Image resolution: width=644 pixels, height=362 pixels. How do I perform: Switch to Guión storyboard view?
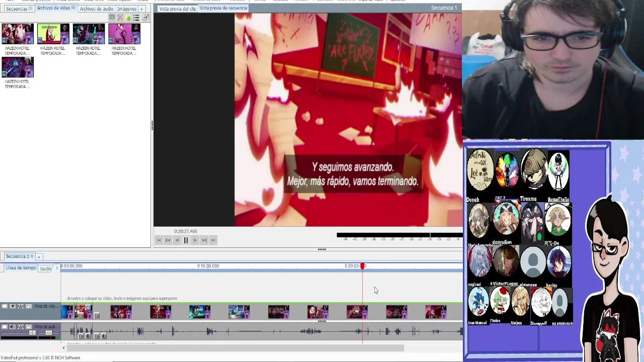pyautogui.click(x=45, y=268)
